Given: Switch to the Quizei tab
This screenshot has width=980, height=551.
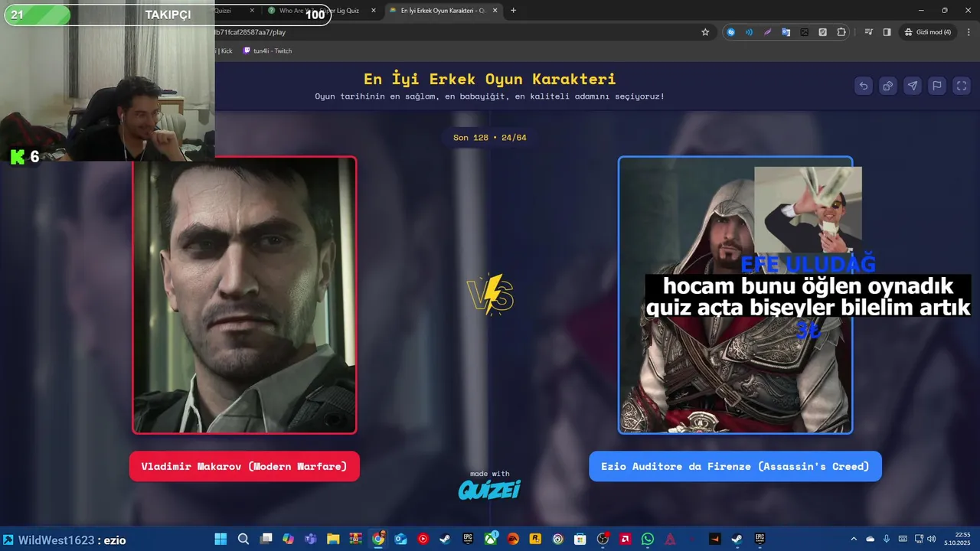Looking at the screenshot, I should 230,11.
